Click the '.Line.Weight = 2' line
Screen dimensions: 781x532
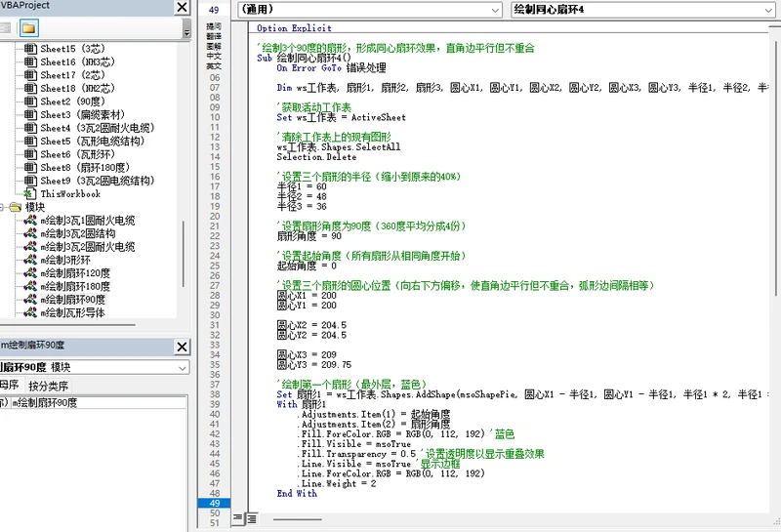point(339,484)
